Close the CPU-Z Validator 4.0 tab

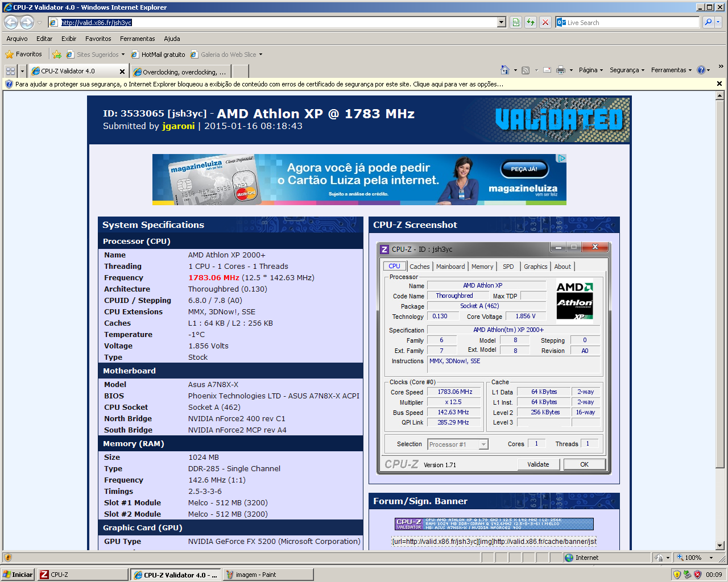point(122,72)
